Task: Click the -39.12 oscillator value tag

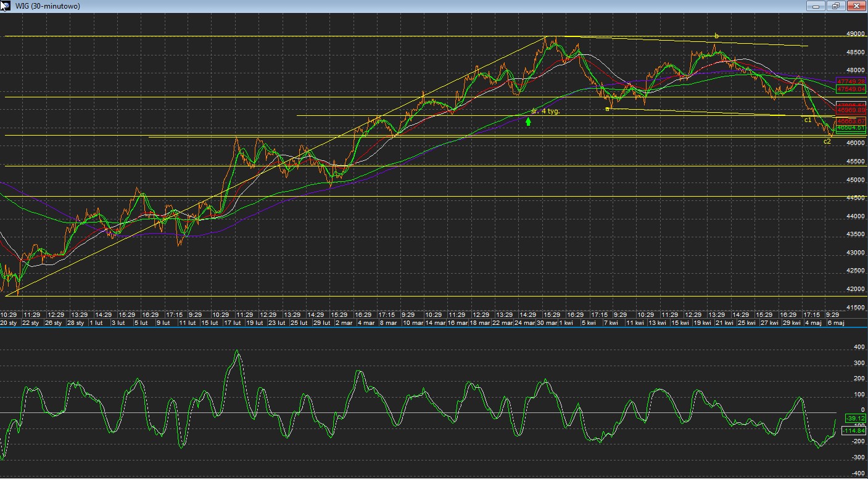Action: 855,419
